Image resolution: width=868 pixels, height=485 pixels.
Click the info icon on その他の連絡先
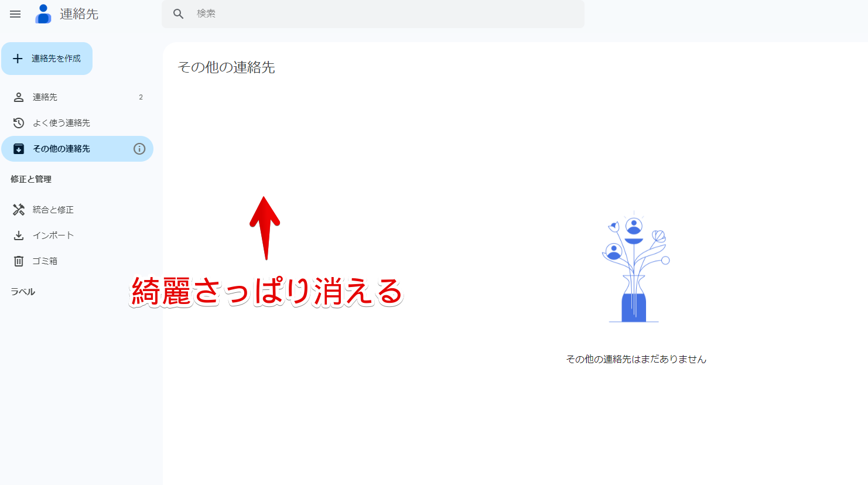click(x=139, y=149)
